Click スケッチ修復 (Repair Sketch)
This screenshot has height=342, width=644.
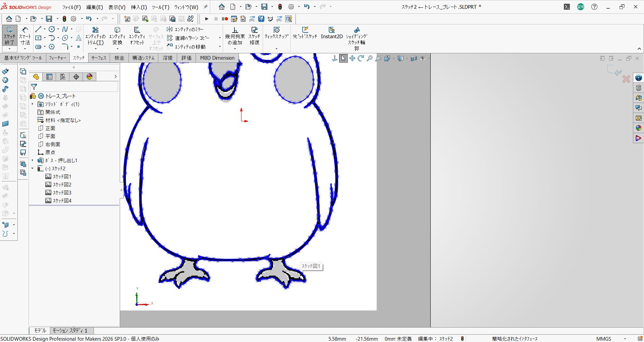[x=254, y=36]
